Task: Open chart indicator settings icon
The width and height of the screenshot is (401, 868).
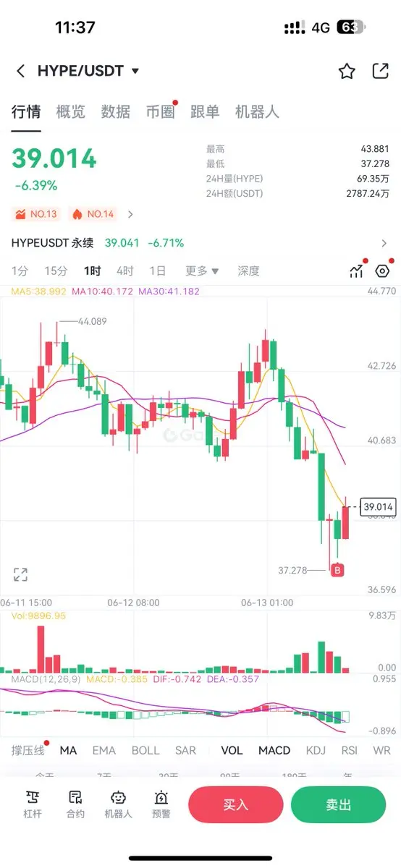Action: (356, 271)
